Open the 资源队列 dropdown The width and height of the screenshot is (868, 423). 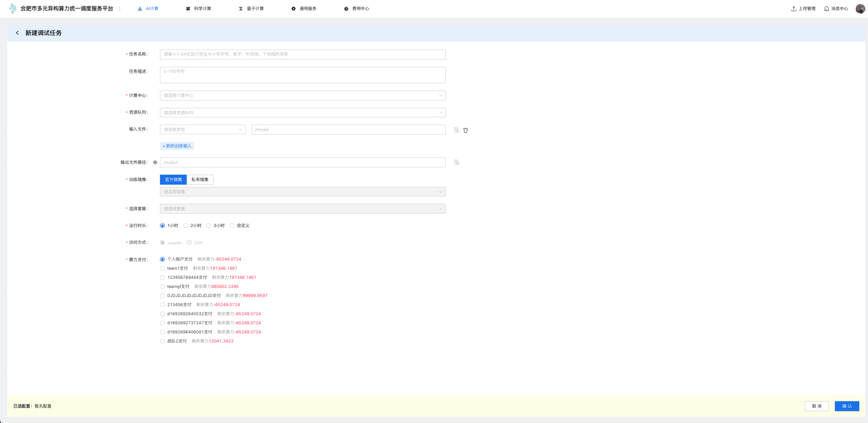pos(303,113)
